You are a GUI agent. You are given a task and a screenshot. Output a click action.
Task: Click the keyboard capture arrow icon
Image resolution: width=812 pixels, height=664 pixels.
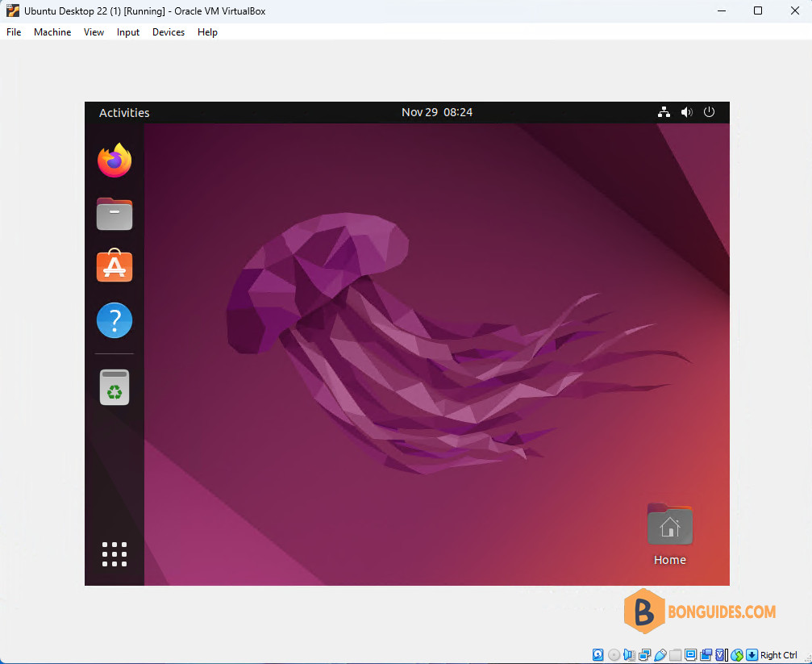752,654
